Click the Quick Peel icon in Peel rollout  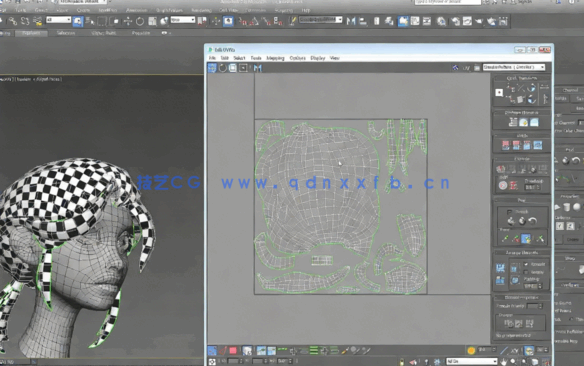tap(511, 221)
